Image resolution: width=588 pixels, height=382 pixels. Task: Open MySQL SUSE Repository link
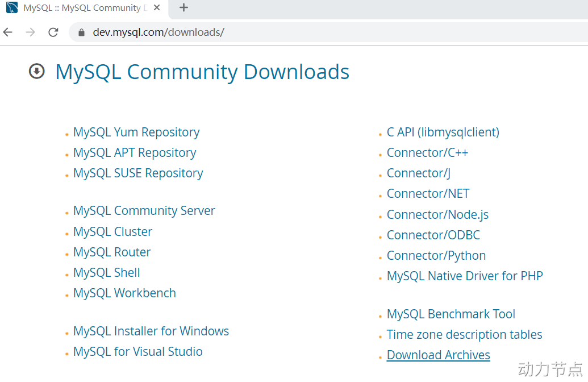[x=138, y=173]
